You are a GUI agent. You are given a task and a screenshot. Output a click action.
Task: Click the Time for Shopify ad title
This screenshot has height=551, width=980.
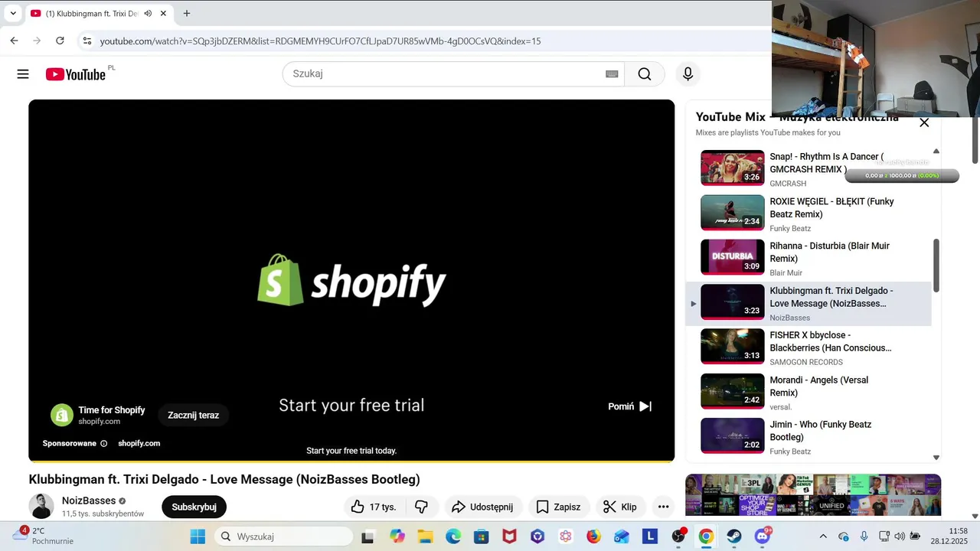tap(112, 410)
